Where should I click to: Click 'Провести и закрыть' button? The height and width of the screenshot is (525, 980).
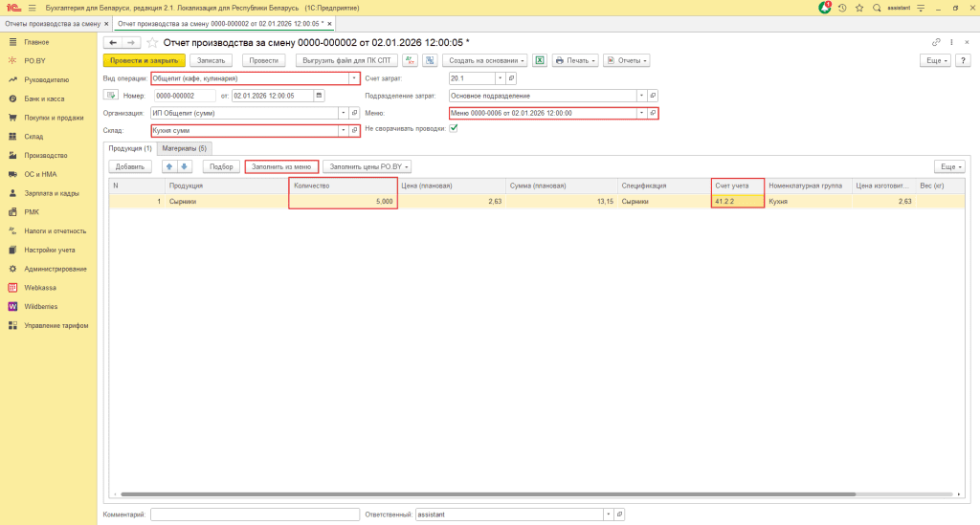pos(142,60)
